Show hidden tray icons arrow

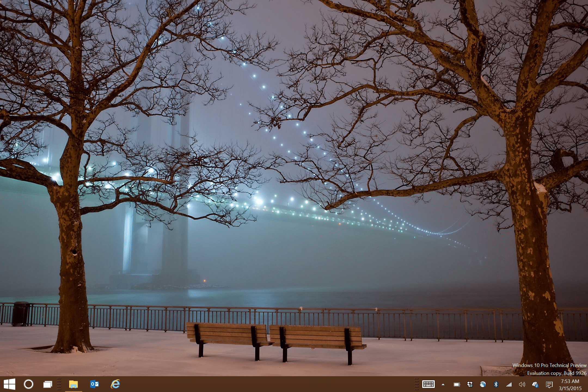443,385
